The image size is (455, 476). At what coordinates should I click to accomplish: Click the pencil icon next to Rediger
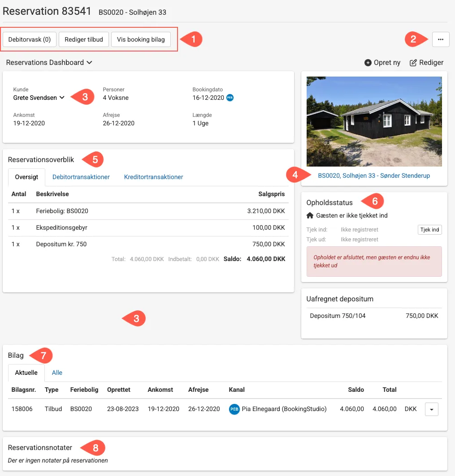click(x=413, y=63)
